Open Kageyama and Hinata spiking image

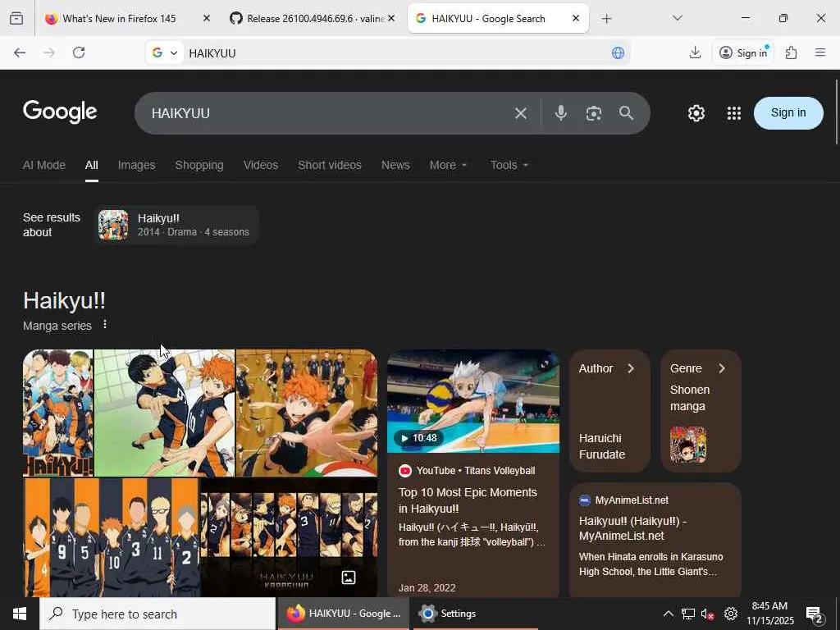tap(164, 413)
